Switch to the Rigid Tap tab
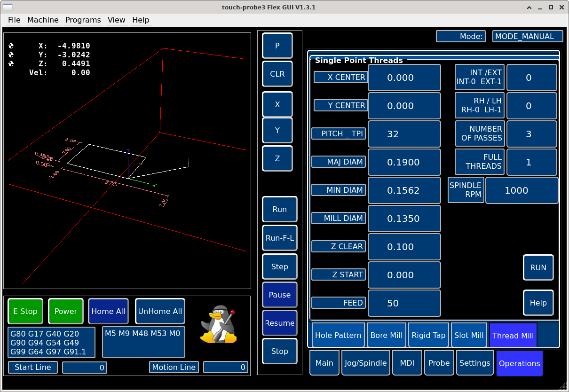The image size is (569, 392). [x=428, y=335]
